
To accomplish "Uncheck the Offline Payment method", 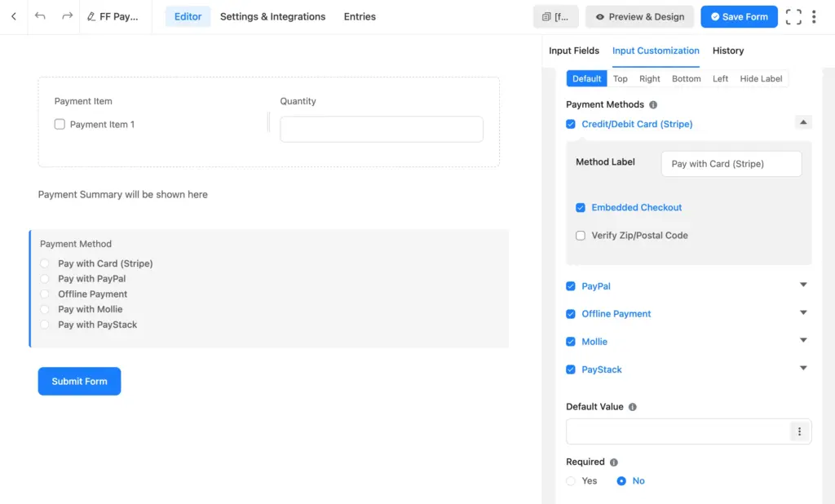I will 570,314.
